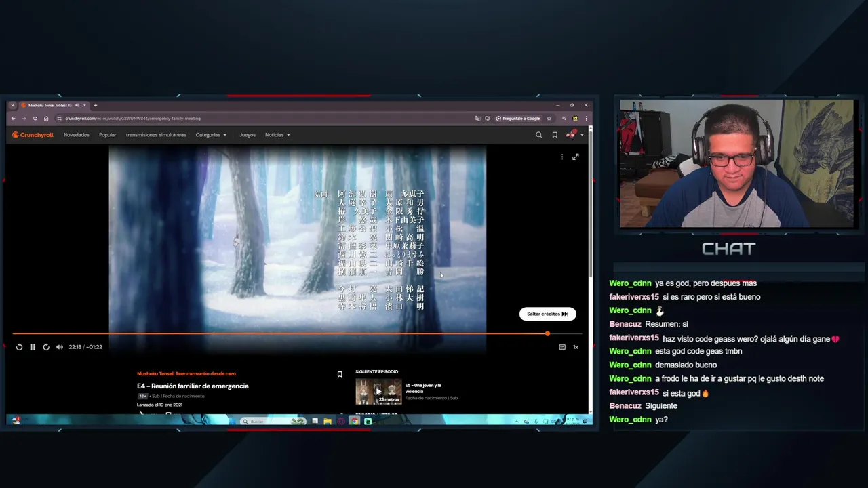Viewport: 868px width, 488px height.
Task: Open Google Chrome from the taskbar
Action: click(354, 422)
